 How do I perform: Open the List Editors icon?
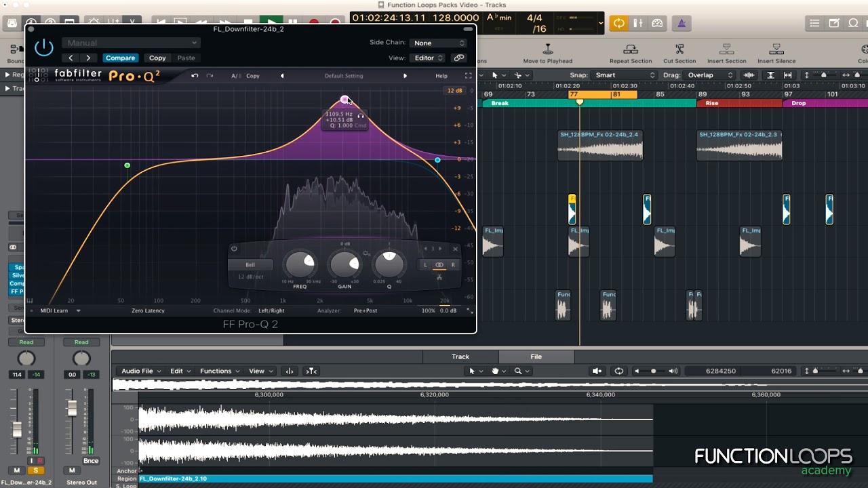click(815, 23)
